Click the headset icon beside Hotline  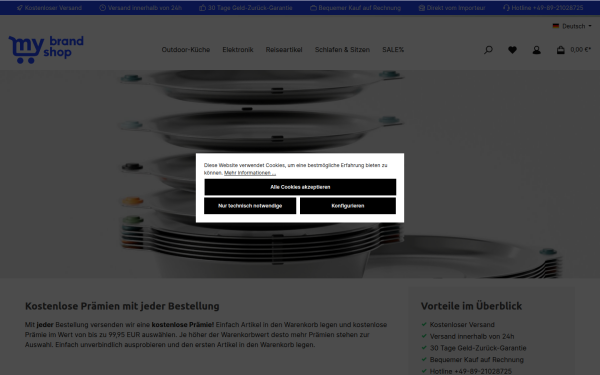click(506, 8)
